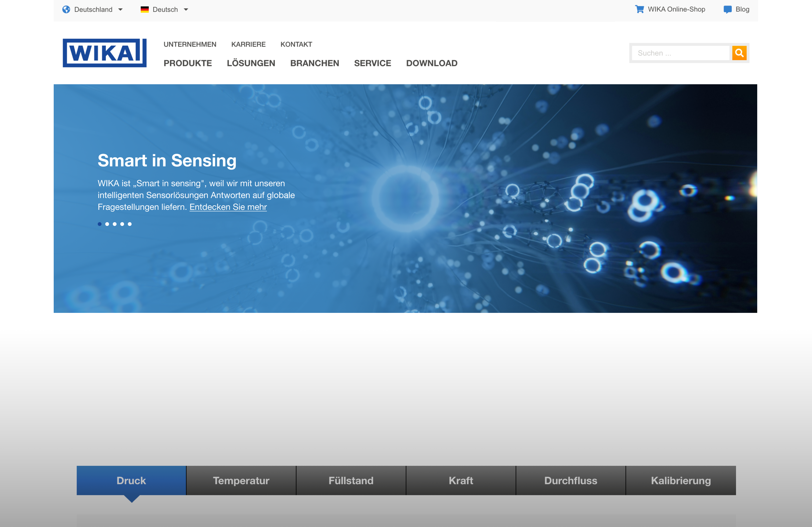Click the German flag icon
This screenshot has height=527, width=812.
coord(145,10)
